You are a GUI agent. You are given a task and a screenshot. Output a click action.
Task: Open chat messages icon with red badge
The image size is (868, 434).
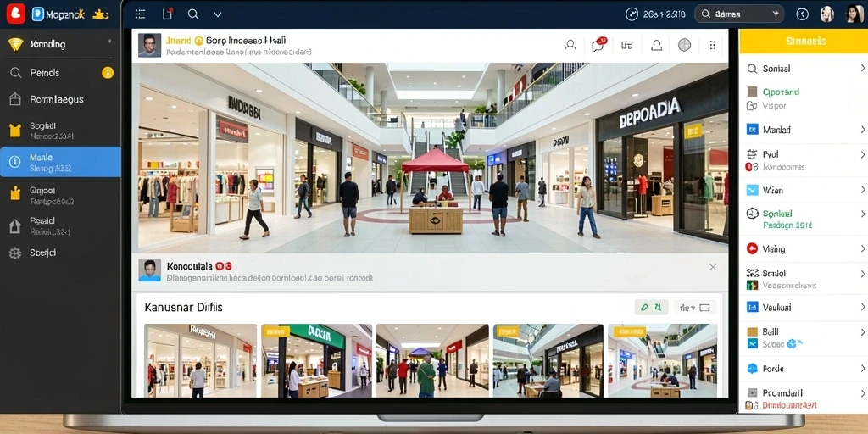click(x=598, y=45)
